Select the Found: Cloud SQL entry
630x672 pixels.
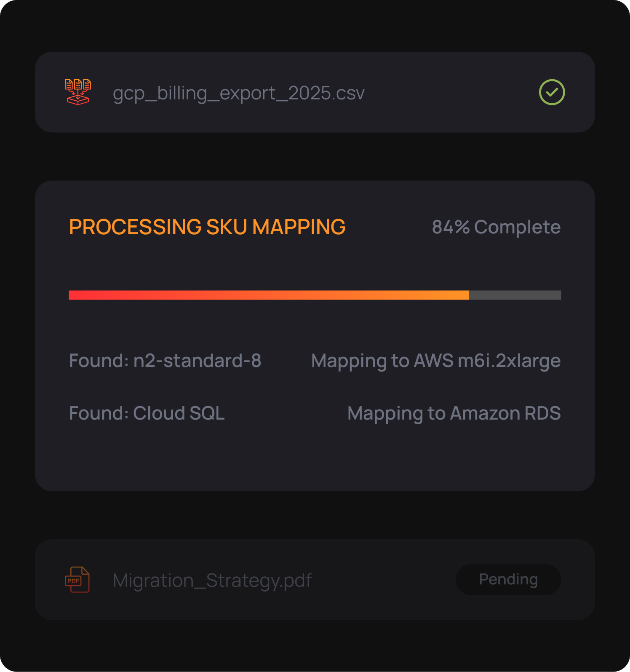click(x=147, y=413)
